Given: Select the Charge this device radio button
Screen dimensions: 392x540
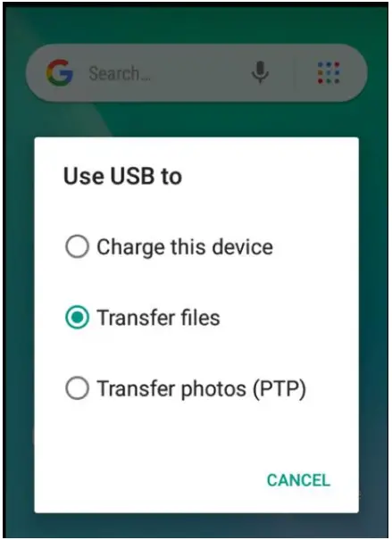Looking at the screenshot, I should (x=77, y=246).
